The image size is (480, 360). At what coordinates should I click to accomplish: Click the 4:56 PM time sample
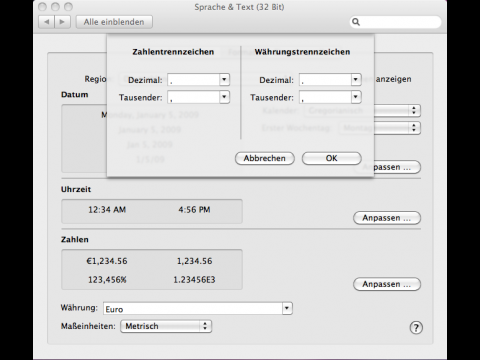pos(194,210)
